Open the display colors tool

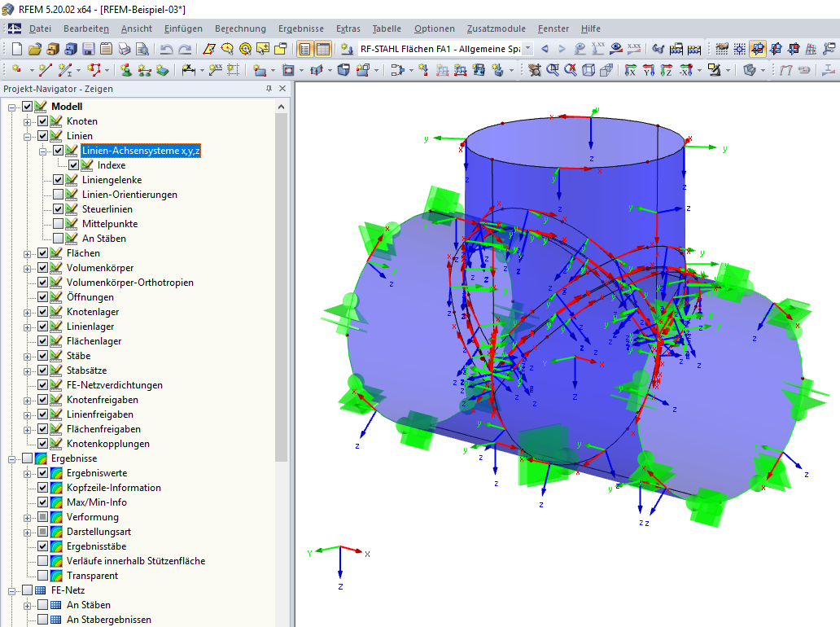point(714,72)
